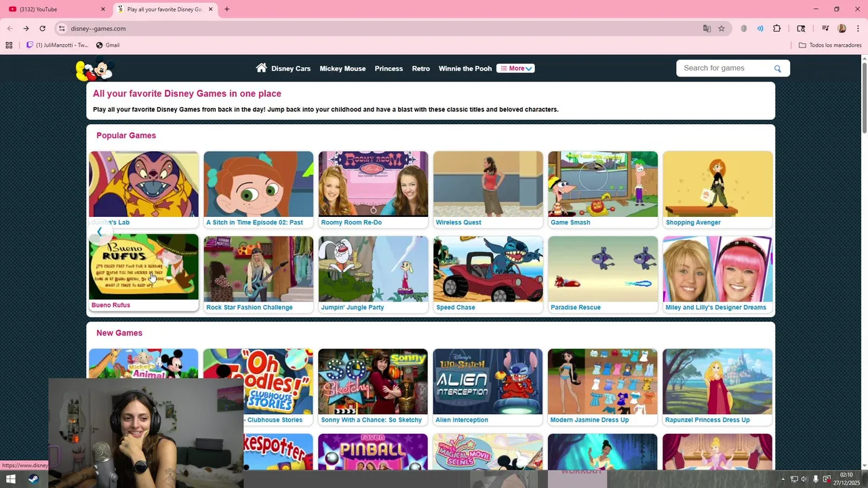Viewport: 868px width, 488px height.
Task: Open Jumba's Lab game thumbnail
Action: coord(144,184)
